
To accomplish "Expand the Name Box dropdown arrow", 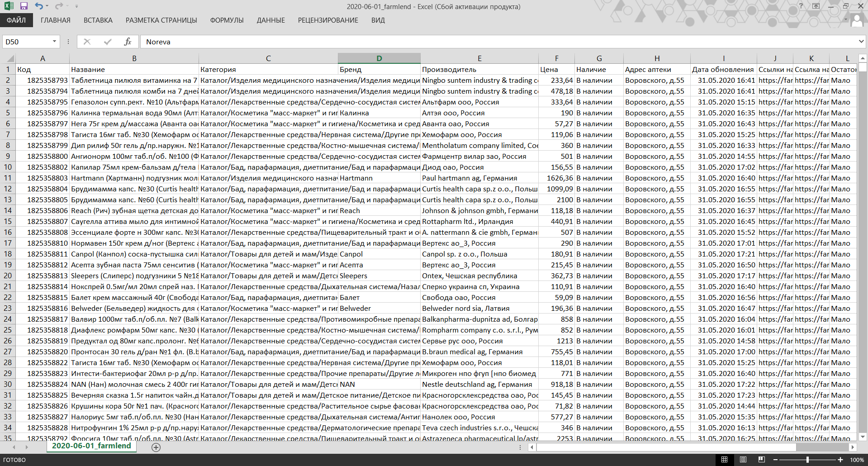I will 54,42.
